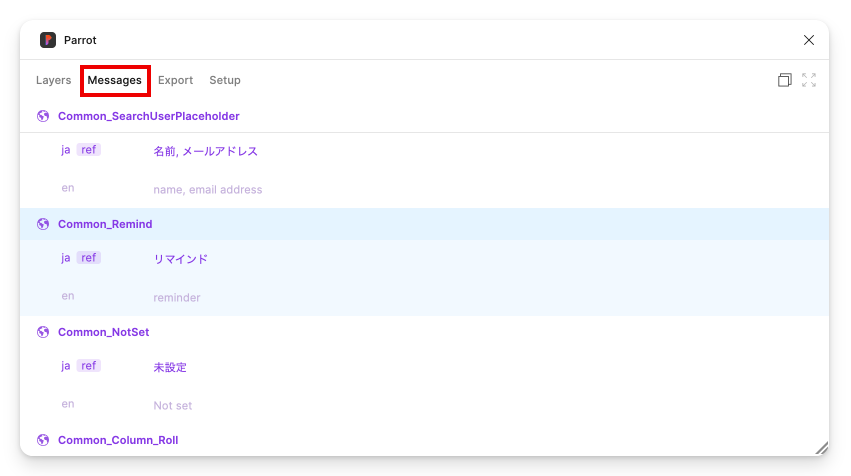Click the Parrot plugin logo icon
This screenshot has width=851, height=476.
pyautogui.click(x=48, y=40)
